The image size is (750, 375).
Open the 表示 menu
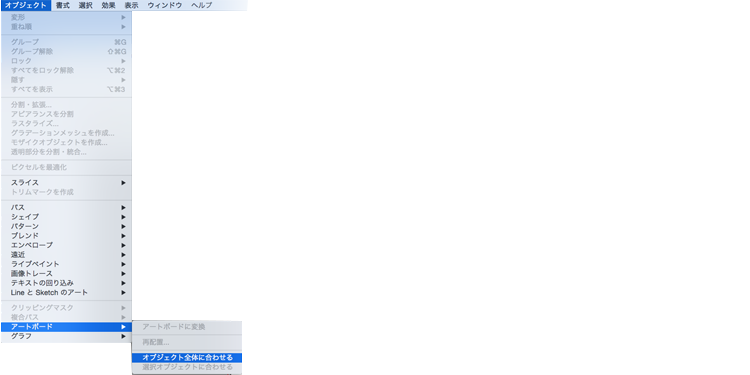(x=132, y=5)
